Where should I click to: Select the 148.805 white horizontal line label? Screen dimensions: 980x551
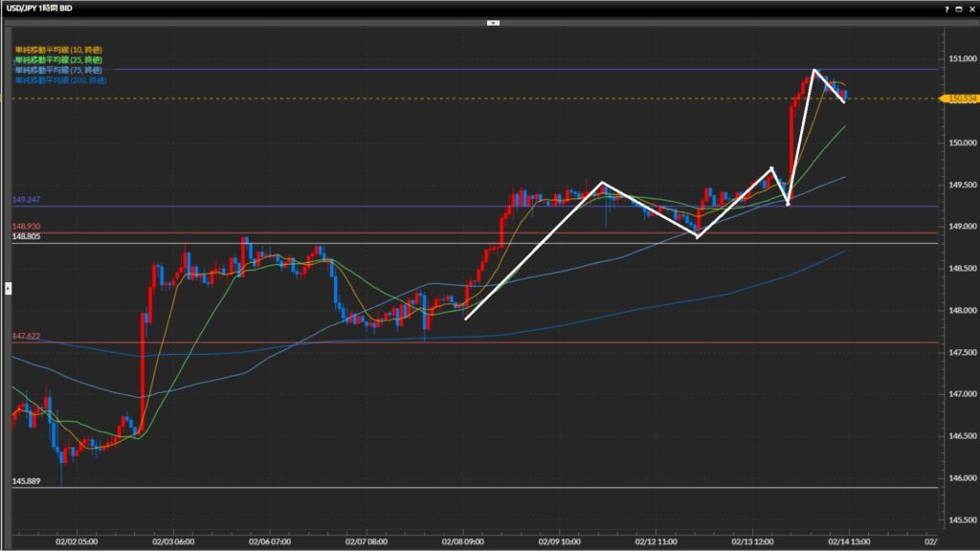click(x=26, y=236)
